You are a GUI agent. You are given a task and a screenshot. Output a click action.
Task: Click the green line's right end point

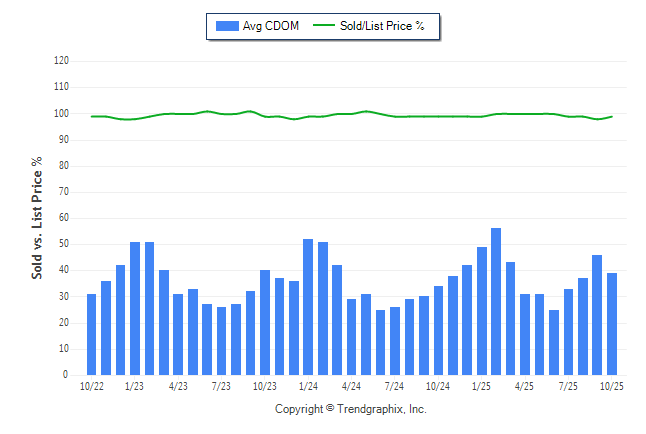[612, 117]
